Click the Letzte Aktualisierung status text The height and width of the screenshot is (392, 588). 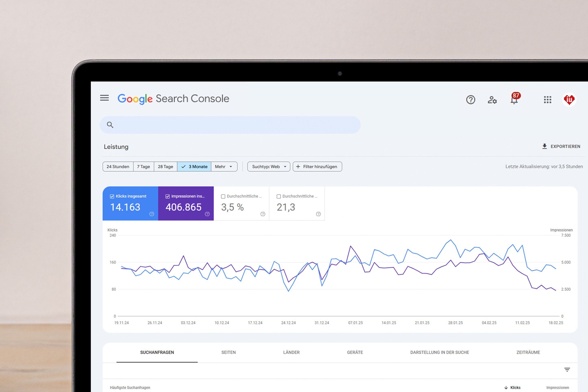(544, 166)
